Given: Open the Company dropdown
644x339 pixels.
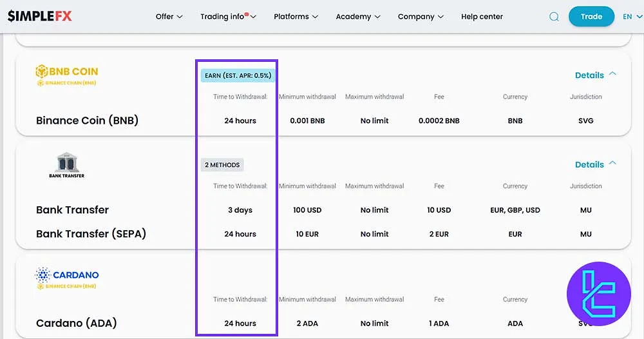Looking at the screenshot, I should coord(420,17).
